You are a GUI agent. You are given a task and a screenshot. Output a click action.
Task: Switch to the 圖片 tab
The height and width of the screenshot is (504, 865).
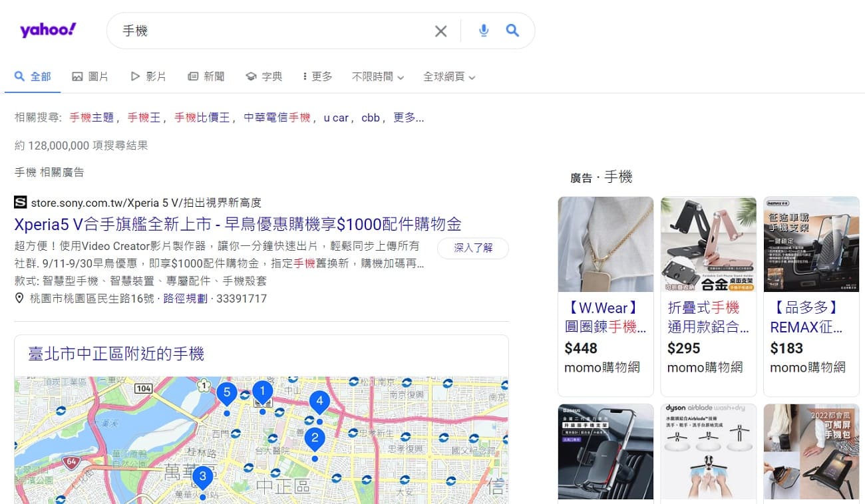(90, 76)
